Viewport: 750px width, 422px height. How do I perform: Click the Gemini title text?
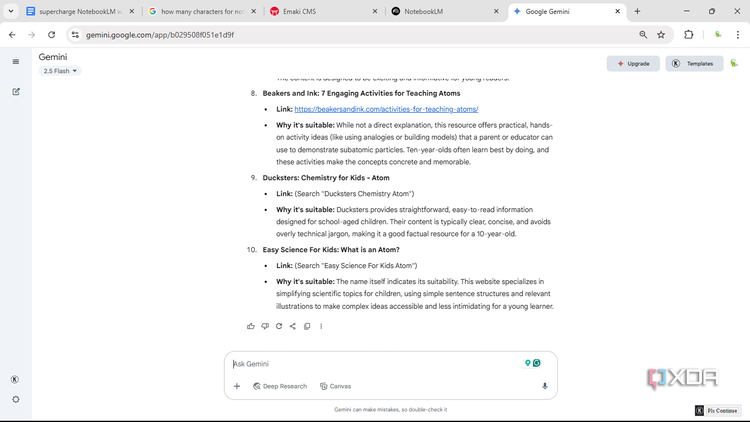click(x=53, y=57)
